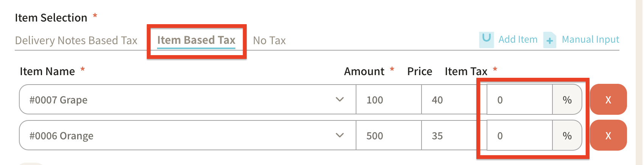
Task: Switch to Delivery Notes Based Tax tab
Action: click(x=76, y=40)
